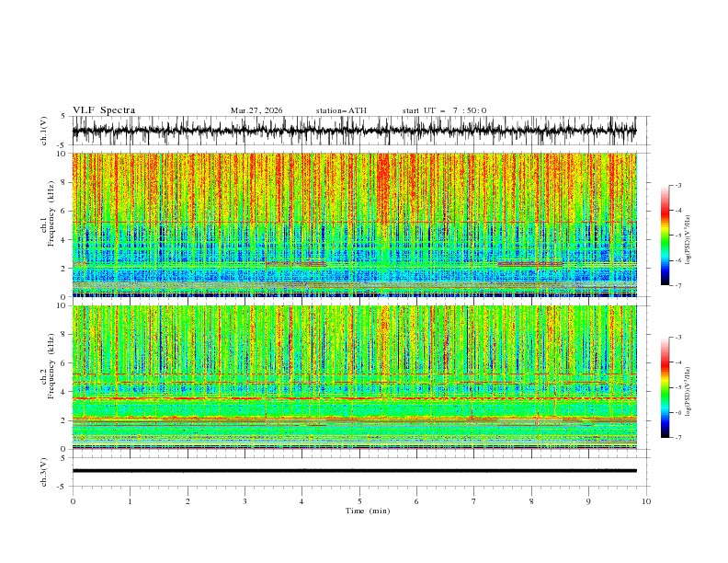The height and width of the screenshot is (563, 728).
Task: Click the "-3" tick on the upper color bar
Action: click(x=678, y=185)
